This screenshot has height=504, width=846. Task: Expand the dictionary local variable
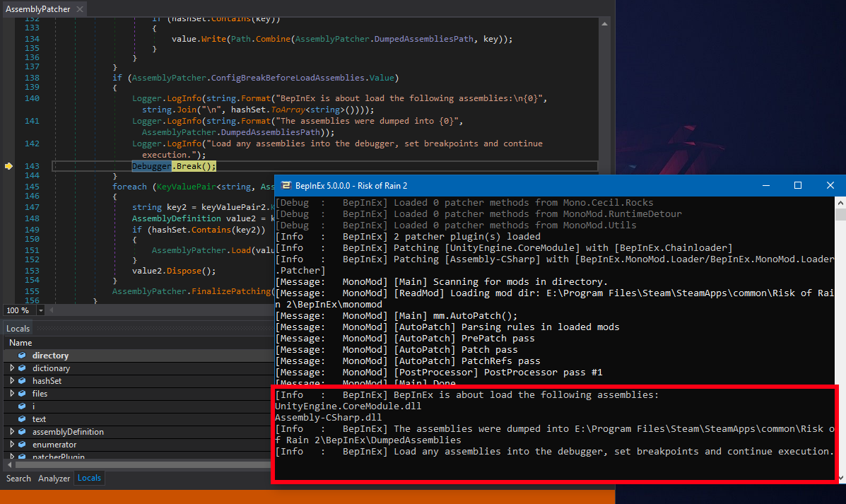click(12, 368)
